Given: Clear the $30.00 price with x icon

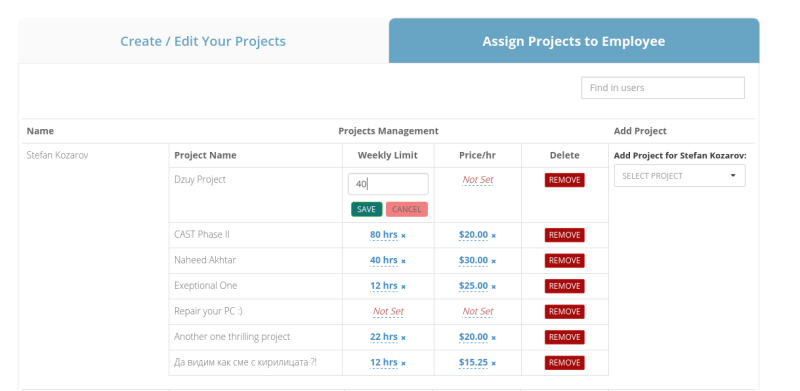Looking at the screenshot, I should tap(493, 261).
